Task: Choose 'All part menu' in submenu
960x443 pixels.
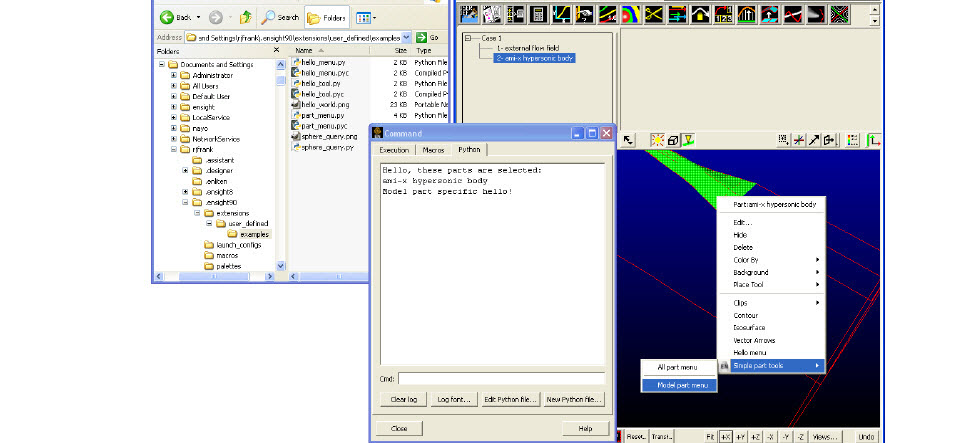Action: pyautogui.click(x=679, y=368)
